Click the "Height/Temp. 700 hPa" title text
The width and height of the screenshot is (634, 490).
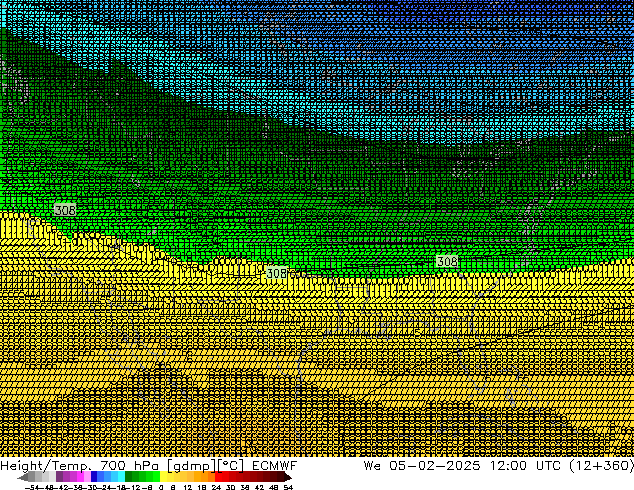(x=80, y=466)
